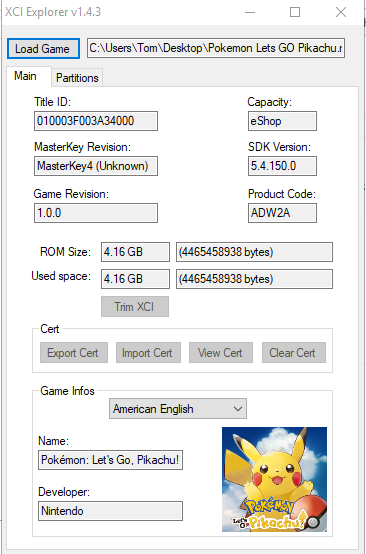Image resolution: width=366 pixels, height=554 pixels.
Task: Select the game file path field
Action: tap(216, 48)
